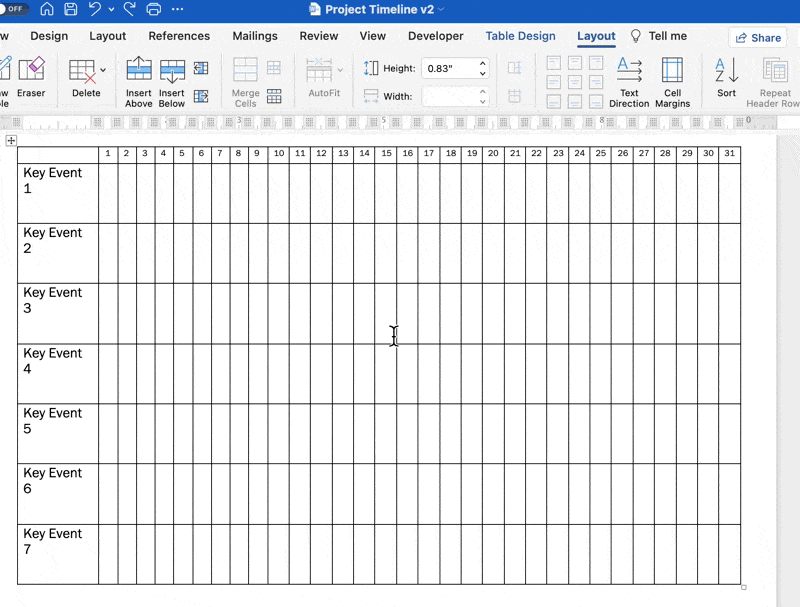Viewport: 800px width, 607px height.
Task: Open the Undo history dropdown
Action: (111, 9)
